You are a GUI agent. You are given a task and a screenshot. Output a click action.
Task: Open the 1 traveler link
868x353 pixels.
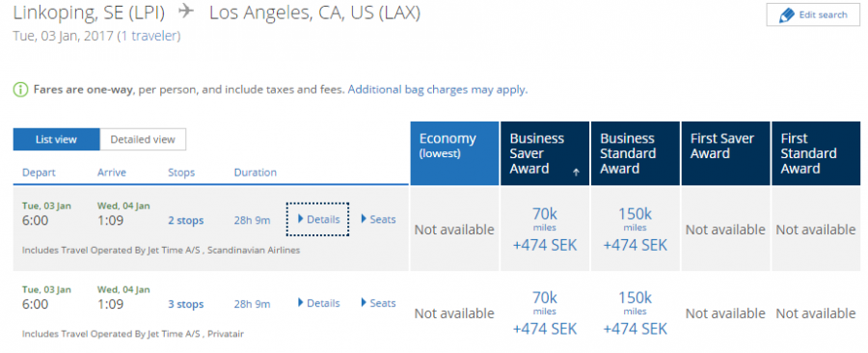coord(149,37)
